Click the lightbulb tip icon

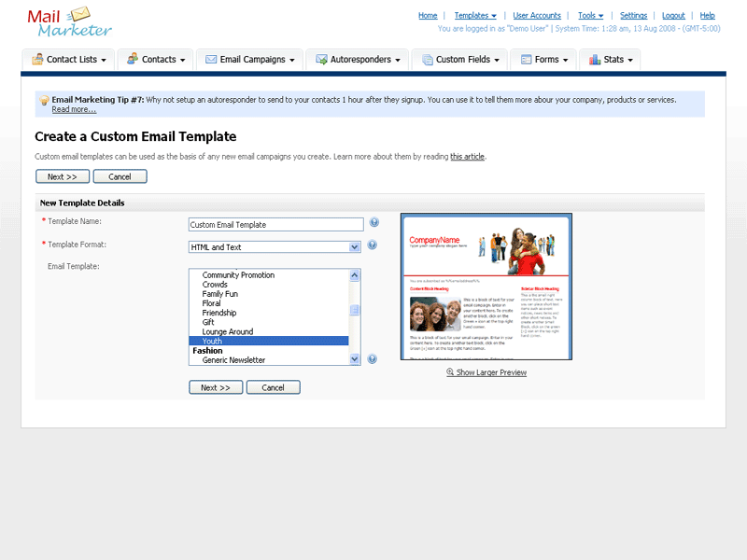coord(44,100)
